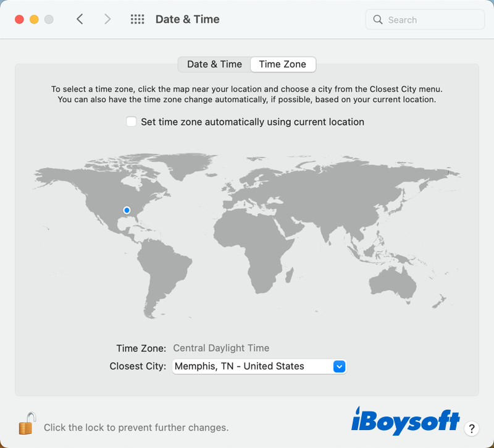Click the magnifying glass in the search field

(377, 20)
